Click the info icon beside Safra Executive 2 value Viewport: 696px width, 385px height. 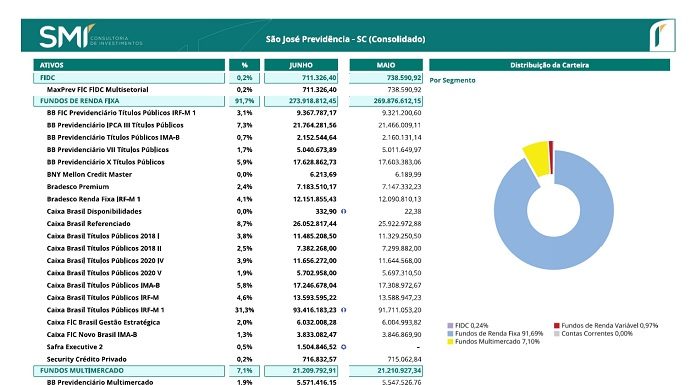(x=343, y=347)
